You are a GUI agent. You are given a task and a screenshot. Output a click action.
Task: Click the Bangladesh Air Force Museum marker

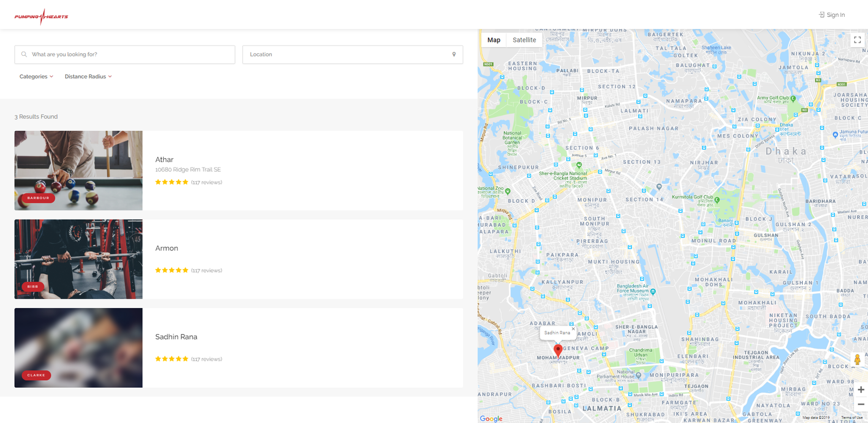pyautogui.click(x=653, y=291)
